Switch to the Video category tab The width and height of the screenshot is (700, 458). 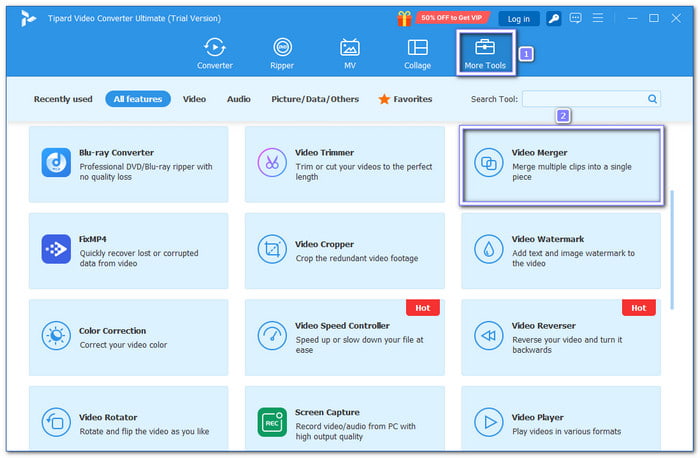[194, 99]
